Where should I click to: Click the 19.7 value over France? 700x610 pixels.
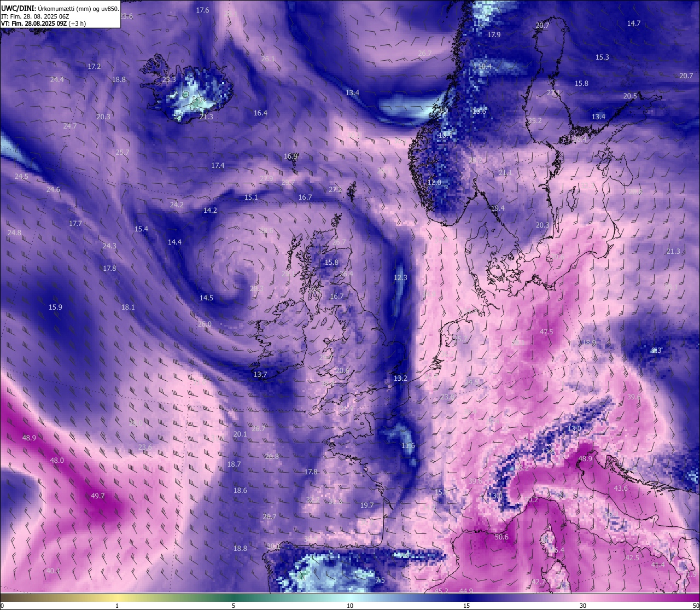(x=367, y=506)
